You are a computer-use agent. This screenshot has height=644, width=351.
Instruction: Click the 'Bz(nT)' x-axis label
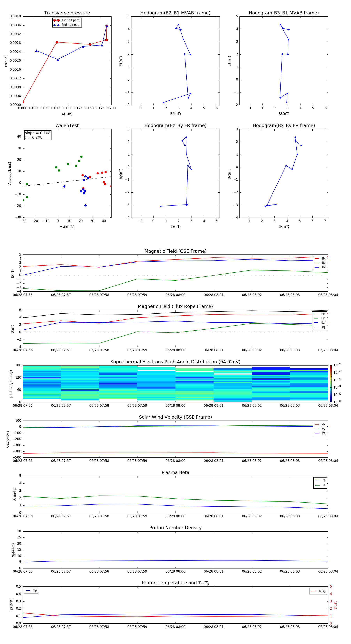click(175, 227)
